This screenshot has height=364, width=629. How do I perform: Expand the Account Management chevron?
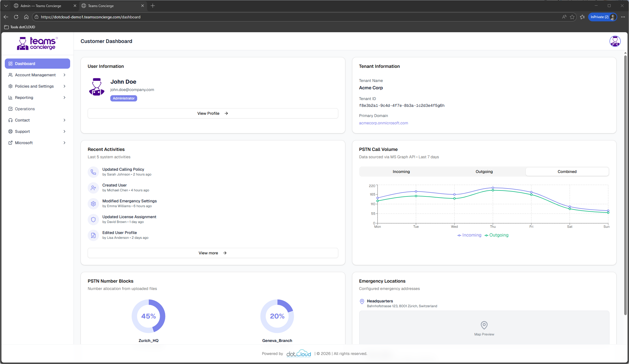(65, 75)
